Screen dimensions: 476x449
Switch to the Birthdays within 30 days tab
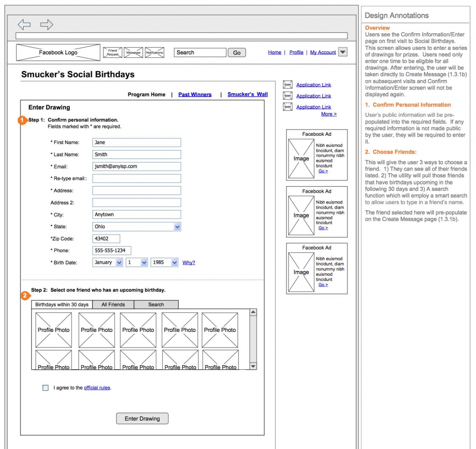[x=62, y=305]
